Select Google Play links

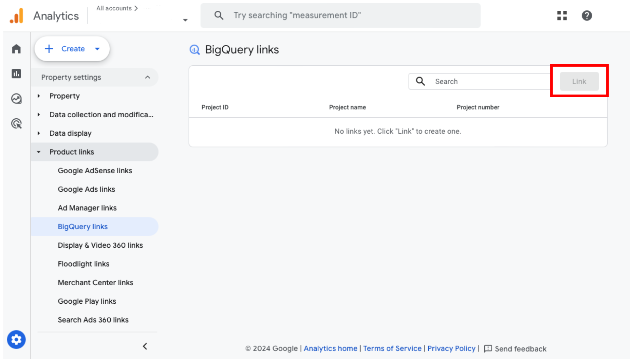click(x=87, y=301)
